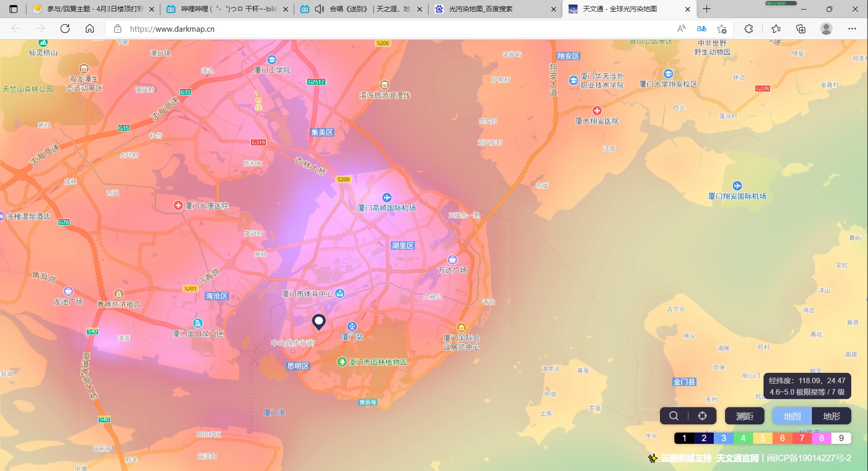Click the 金门县 county label
The height and width of the screenshot is (471, 868).
(684, 381)
